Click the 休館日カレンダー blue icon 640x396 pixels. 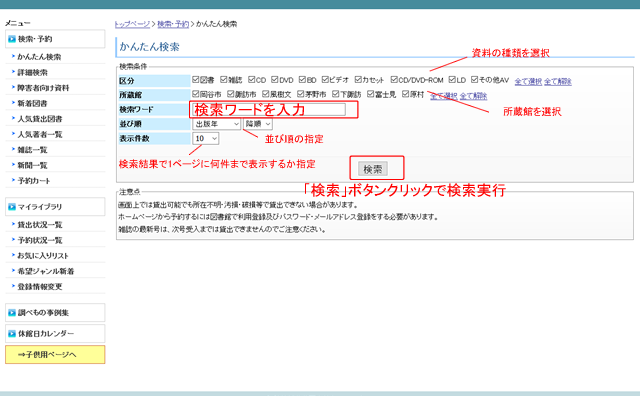[x=12, y=334]
